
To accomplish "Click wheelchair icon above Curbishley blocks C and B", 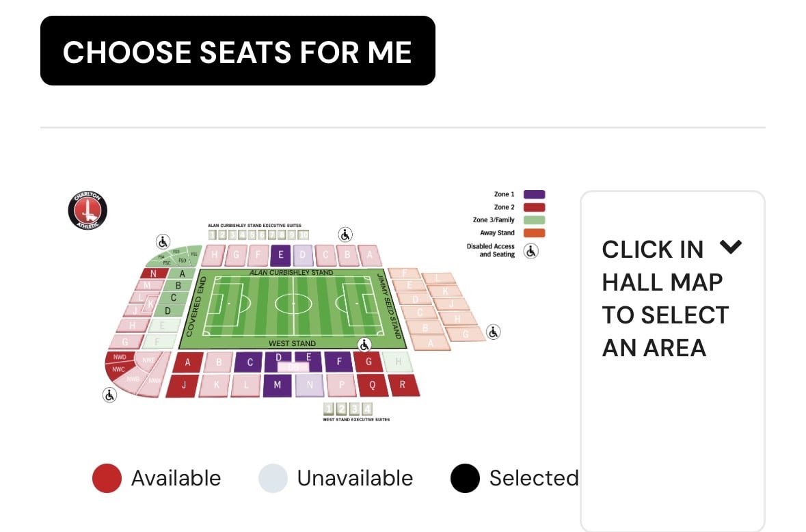I will 345,235.
